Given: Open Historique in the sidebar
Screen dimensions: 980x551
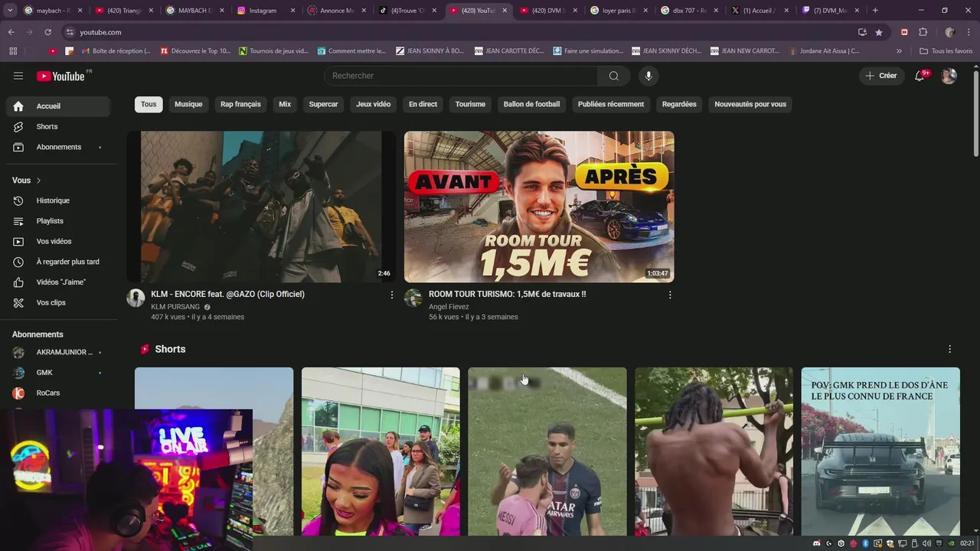Looking at the screenshot, I should [x=58, y=201].
